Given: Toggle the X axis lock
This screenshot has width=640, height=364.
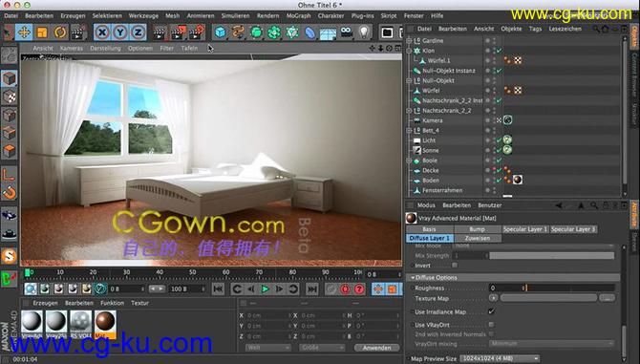Looking at the screenshot, I should tap(102, 32).
